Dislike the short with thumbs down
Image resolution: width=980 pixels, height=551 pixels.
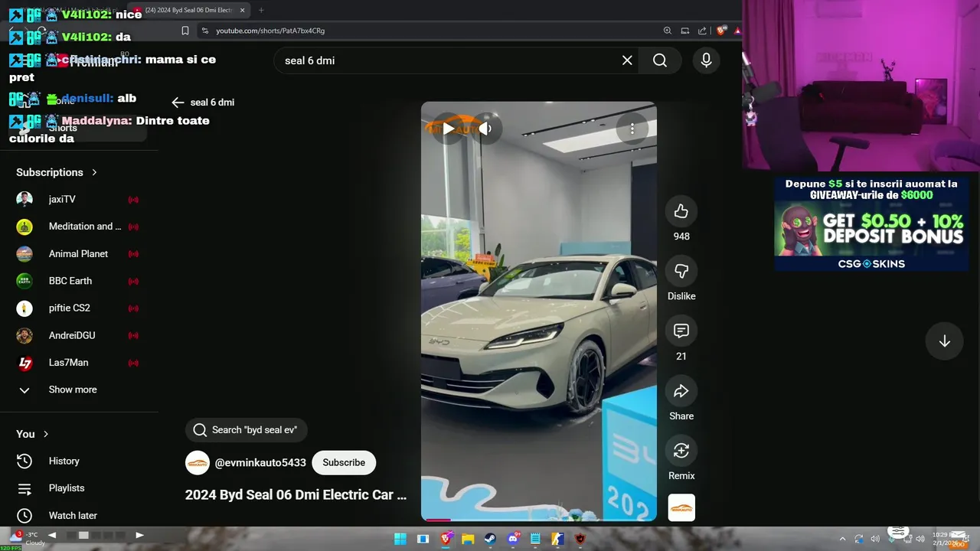(x=681, y=271)
